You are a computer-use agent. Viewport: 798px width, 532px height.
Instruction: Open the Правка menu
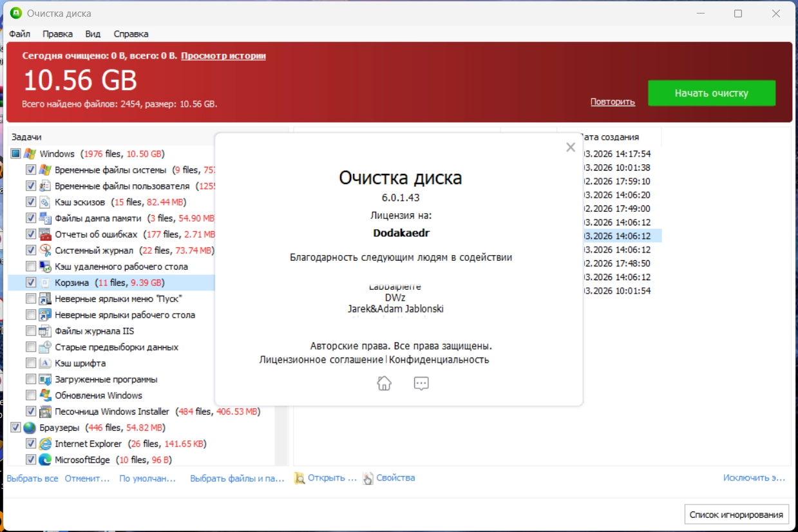57,33
